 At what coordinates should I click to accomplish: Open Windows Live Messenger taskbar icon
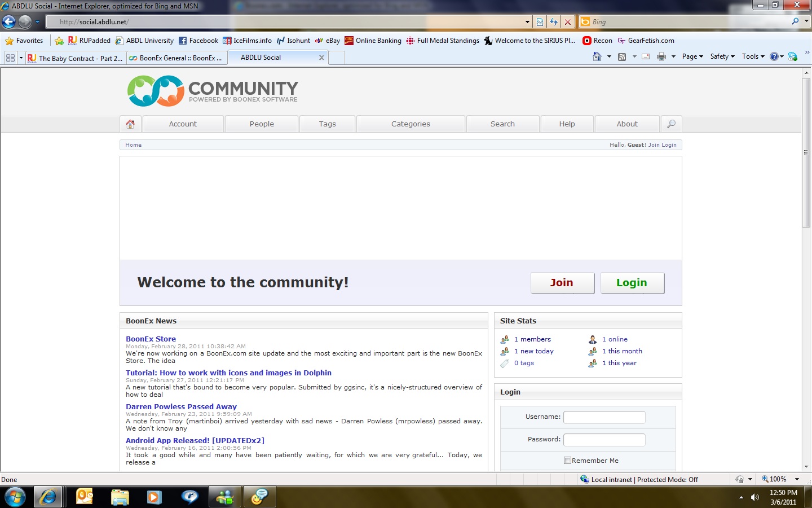pyautogui.click(x=225, y=497)
